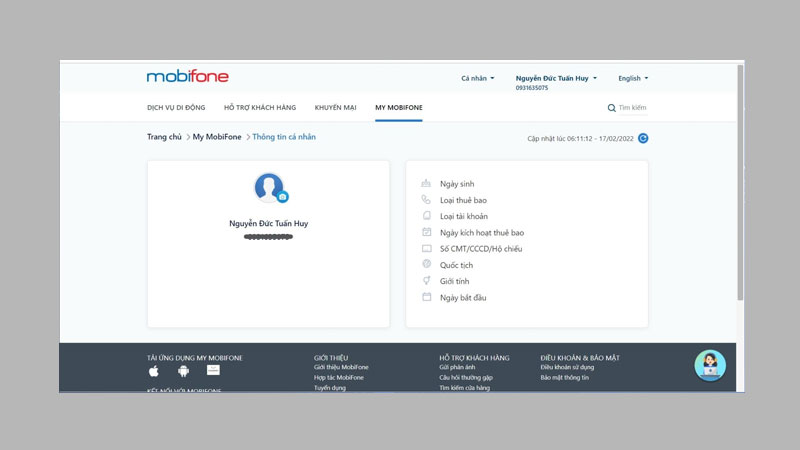The image size is (800, 450).
Task: Expand the Cá nhân dropdown
Action: pyautogui.click(x=477, y=78)
